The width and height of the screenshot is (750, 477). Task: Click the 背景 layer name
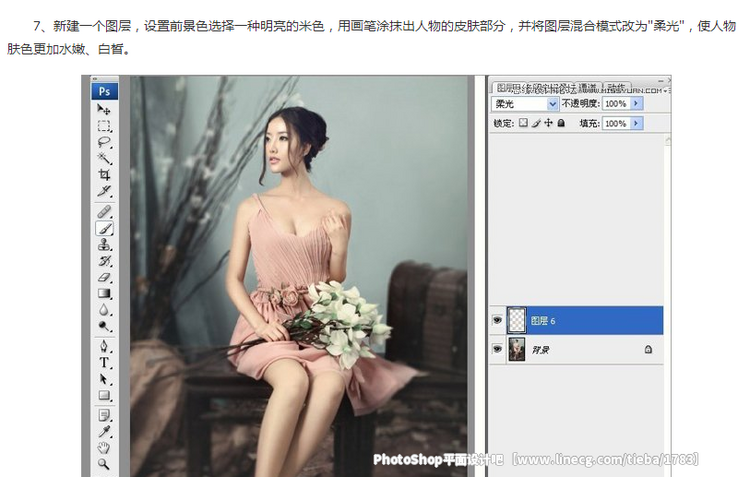[x=540, y=350]
